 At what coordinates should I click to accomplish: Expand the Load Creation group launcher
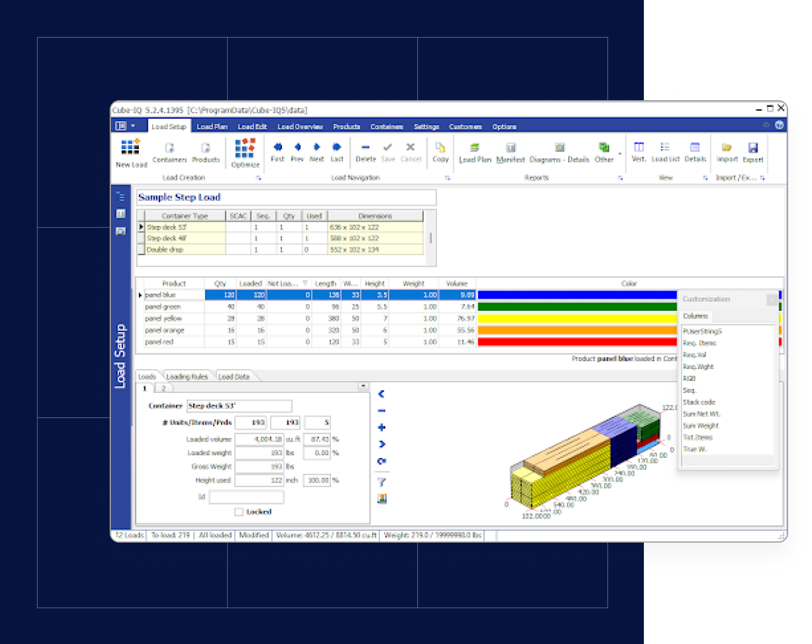pyautogui.click(x=259, y=178)
